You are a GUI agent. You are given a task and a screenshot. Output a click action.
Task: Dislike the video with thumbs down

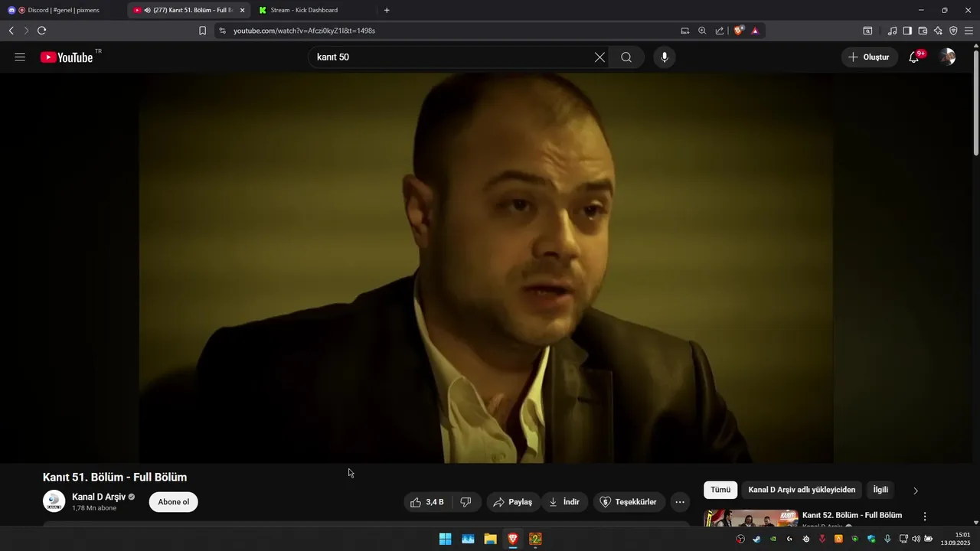tap(465, 502)
